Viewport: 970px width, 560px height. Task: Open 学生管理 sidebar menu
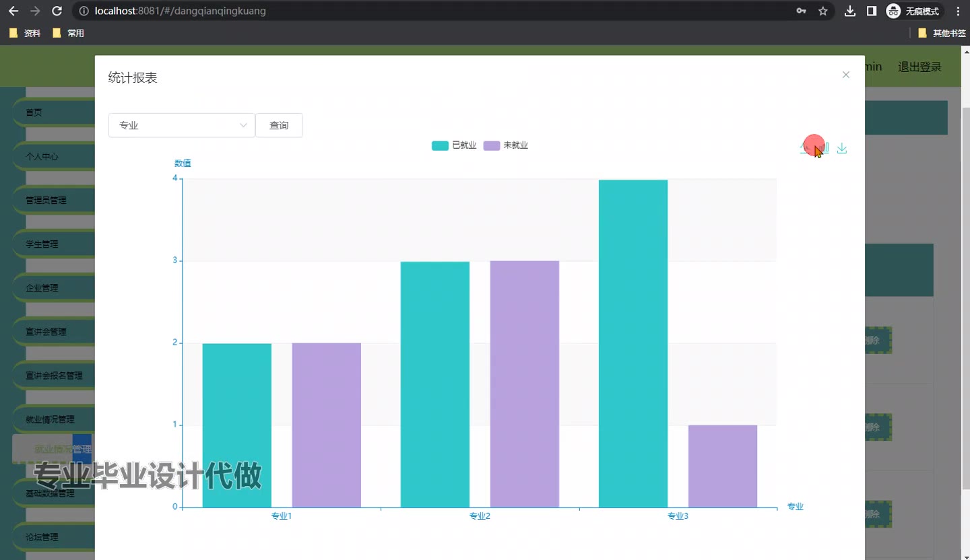pos(54,244)
